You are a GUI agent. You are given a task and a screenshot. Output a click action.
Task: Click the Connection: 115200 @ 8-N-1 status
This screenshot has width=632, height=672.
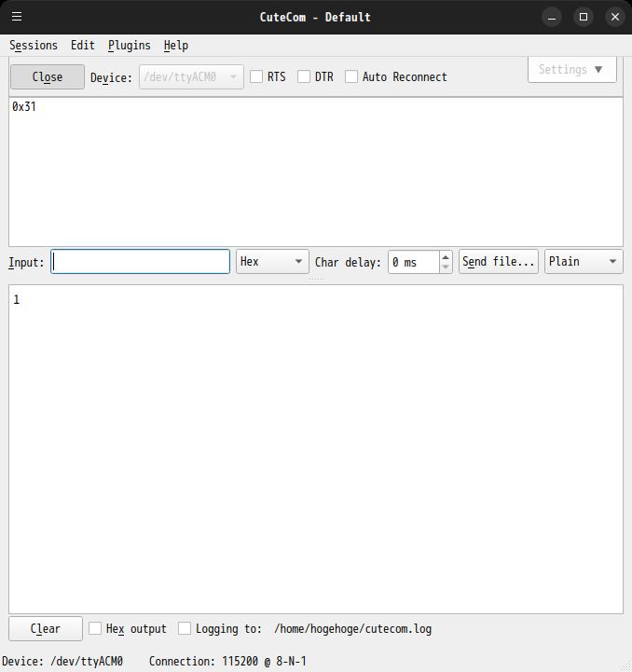(x=227, y=662)
